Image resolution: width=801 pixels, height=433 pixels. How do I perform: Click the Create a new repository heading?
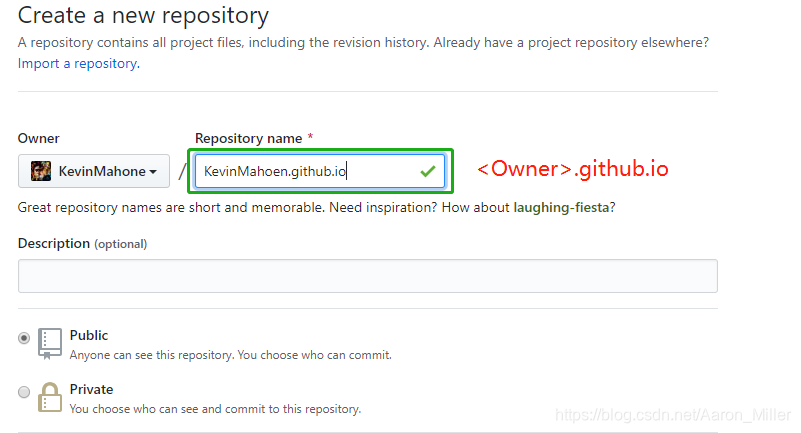[143, 15]
